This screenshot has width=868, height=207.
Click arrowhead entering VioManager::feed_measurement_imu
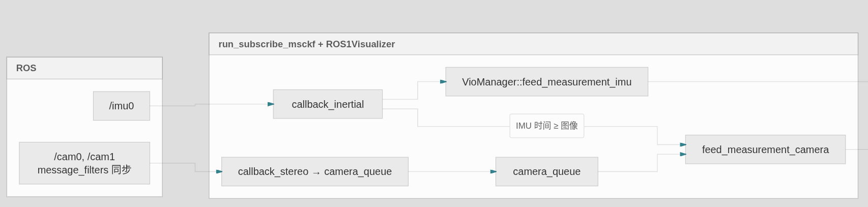coord(443,81)
